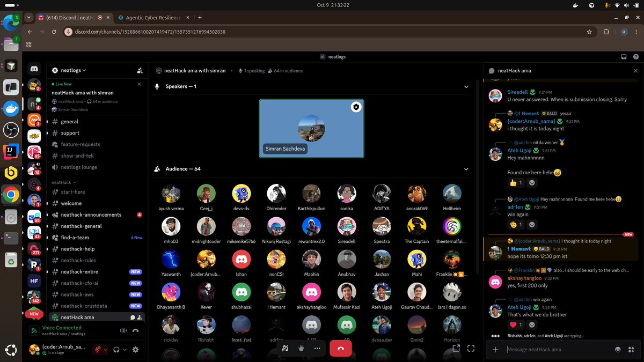Pop out the stage window
This screenshot has height=362, width=644.
pos(456,348)
